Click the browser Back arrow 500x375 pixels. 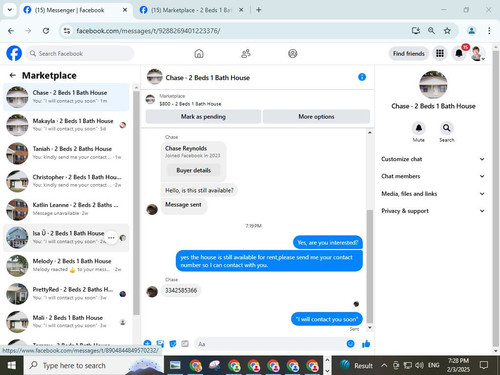[11, 31]
